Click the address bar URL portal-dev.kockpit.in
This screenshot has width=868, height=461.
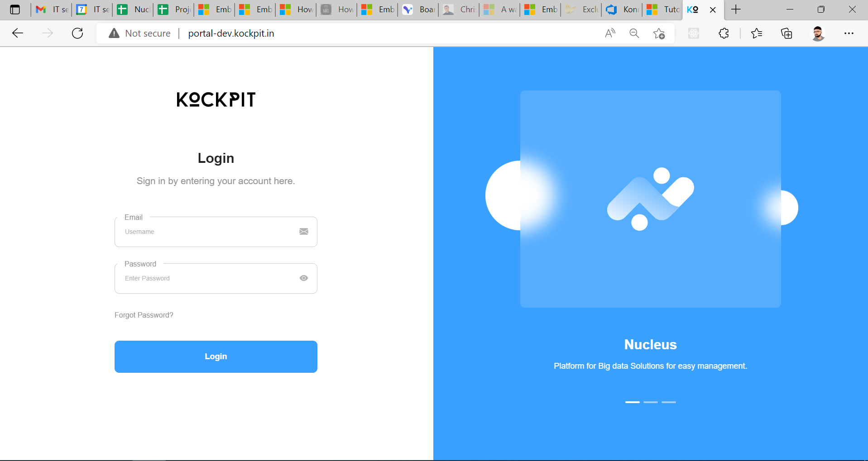point(231,33)
